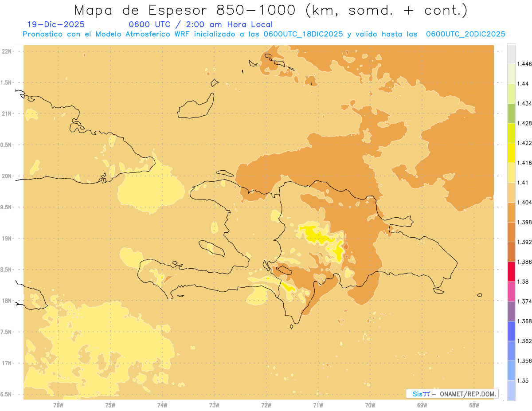Image resolution: width=532 pixels, height=411 pixels.
Task: Click the '21N' latitude label
Action: coord(7,114)
